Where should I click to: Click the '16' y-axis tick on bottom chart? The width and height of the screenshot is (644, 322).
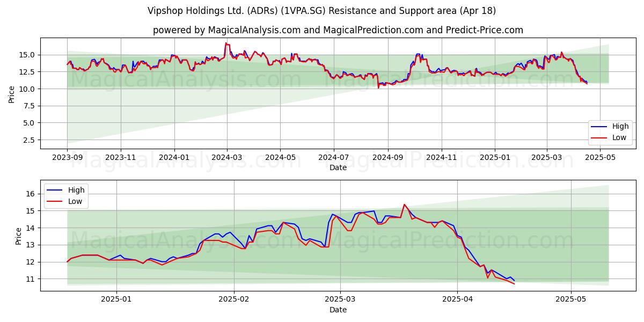pos(32,194)
